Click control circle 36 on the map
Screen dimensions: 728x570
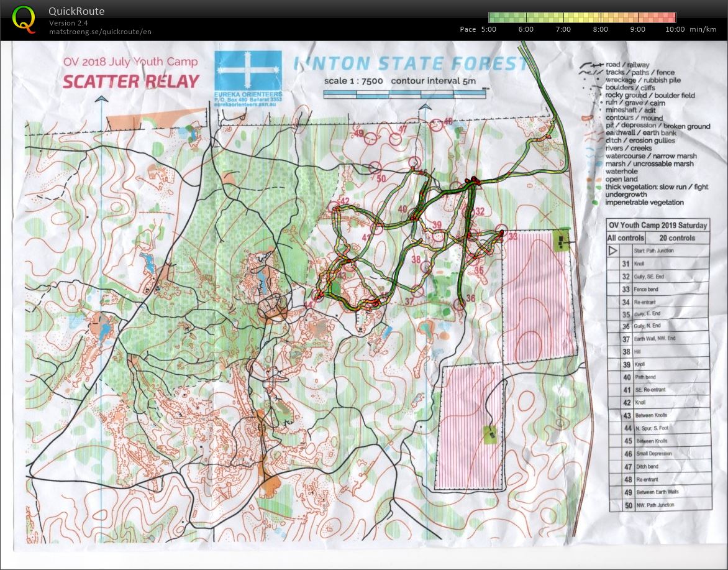pos(459,305)
